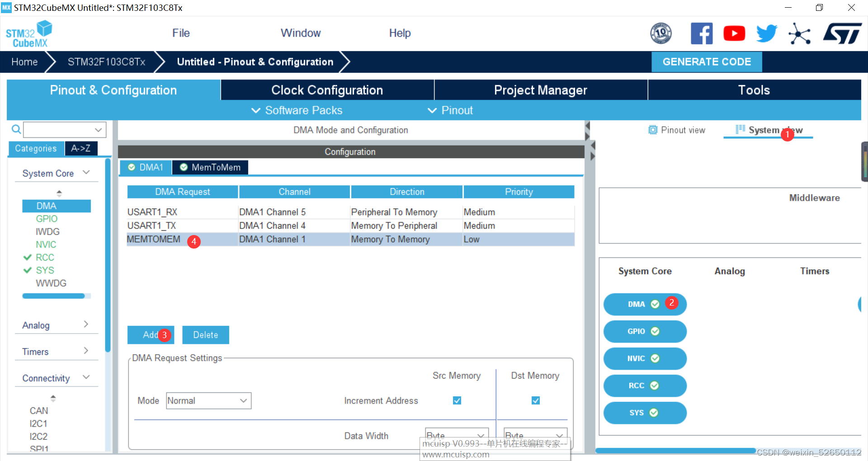Click the lower splitter arrows beside Configuration
868x461 pixels.
pos(593,151)
